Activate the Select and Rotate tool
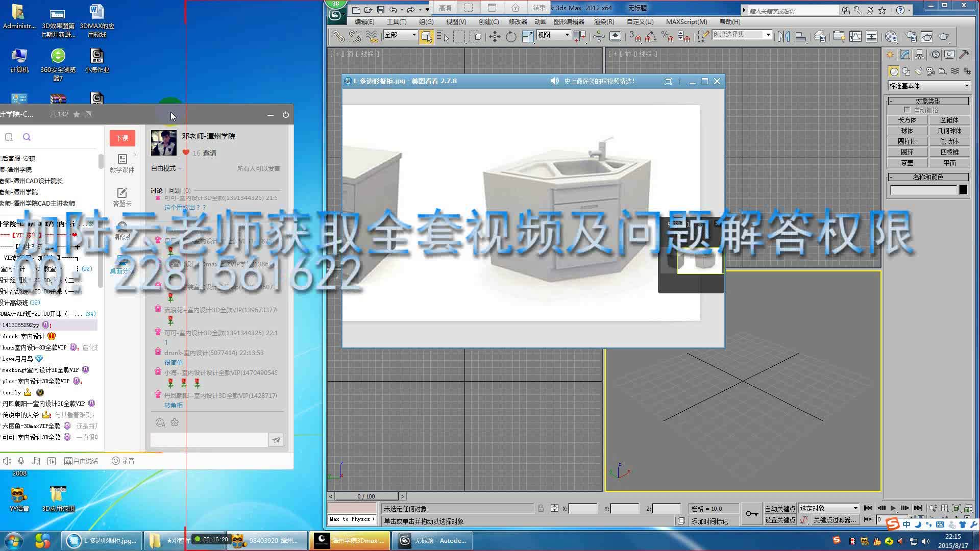Viewport: 980px width, 551px height. pos(510,36)
